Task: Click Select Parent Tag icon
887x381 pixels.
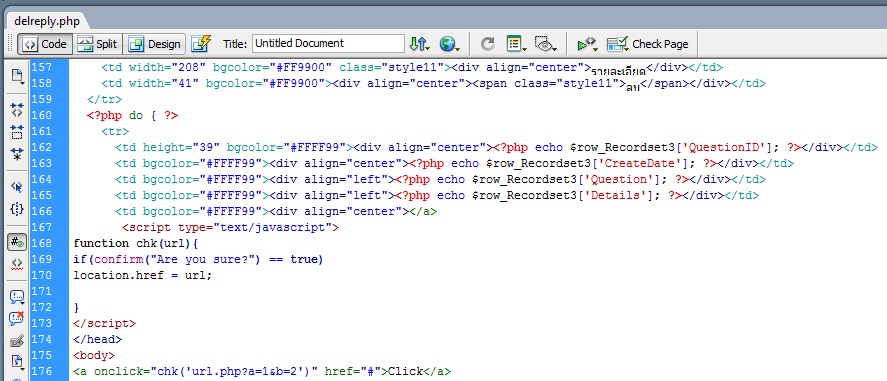Action: tap(17, 187)
